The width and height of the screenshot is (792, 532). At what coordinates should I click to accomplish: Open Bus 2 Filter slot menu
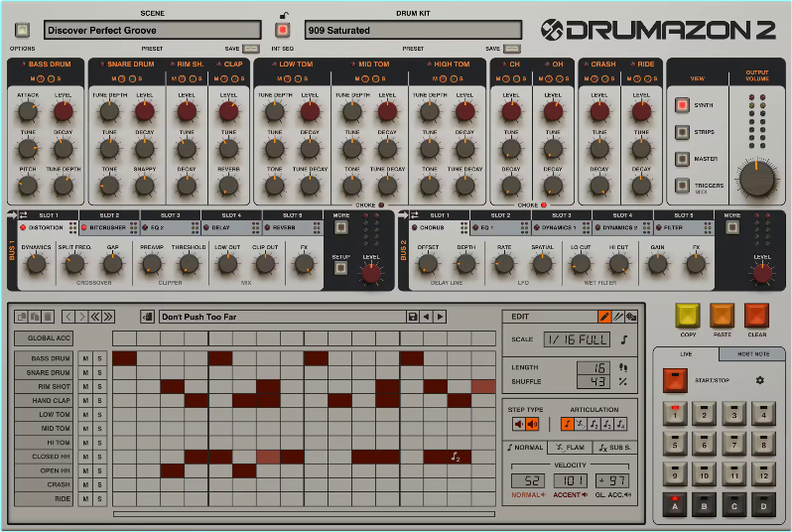(709, 228)
